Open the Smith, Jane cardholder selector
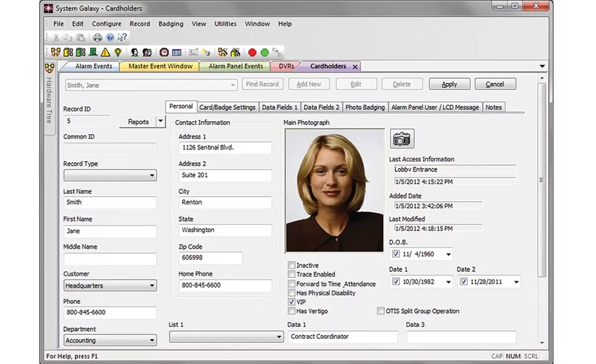Viewport: 596px width, 364px height. pyautogui.click(x=151, y=85)
